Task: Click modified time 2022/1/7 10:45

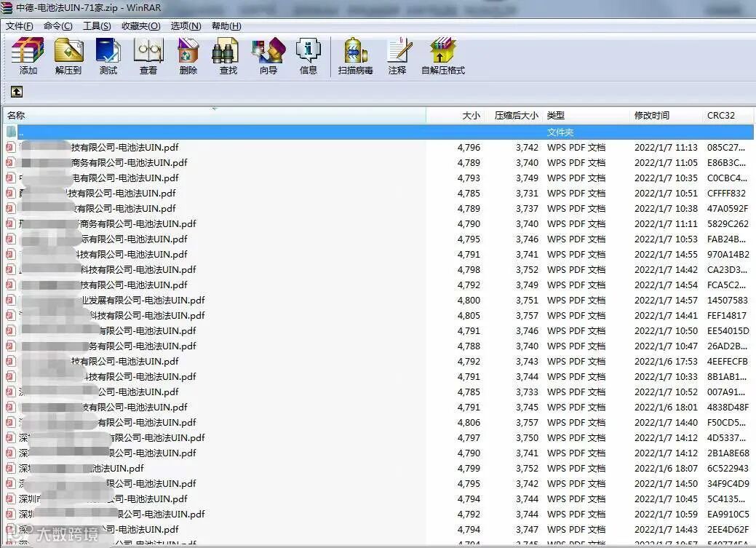Action: pyautogui.click(x=666, y=499)
